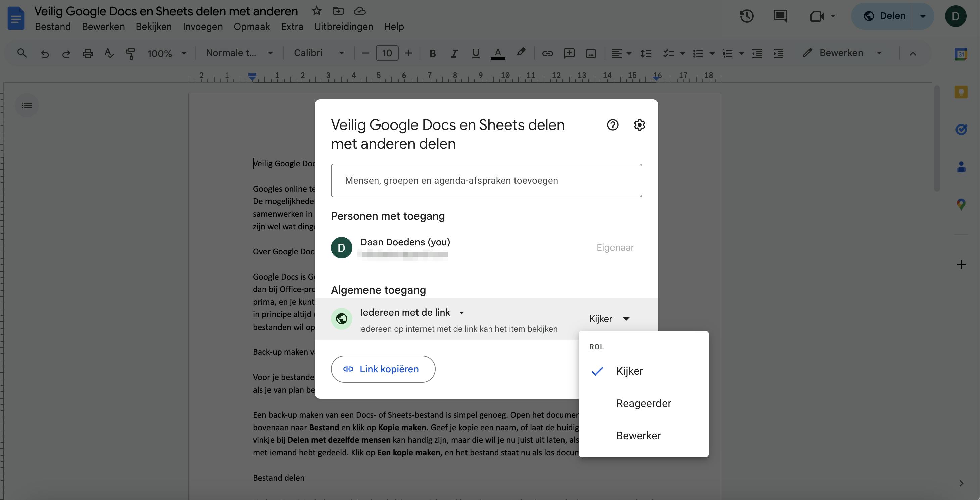Click the text color icon
Screen dimensions: 980x500
pyautogui.click(x=498, y=53)
